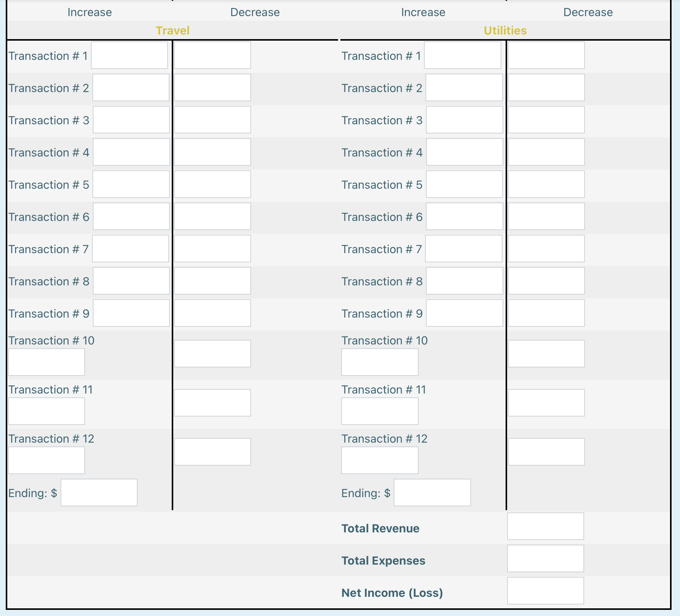The image size is (680, 616).
Task: Click the Travel Transaction # 9 Decrease field
Action: 212,313
